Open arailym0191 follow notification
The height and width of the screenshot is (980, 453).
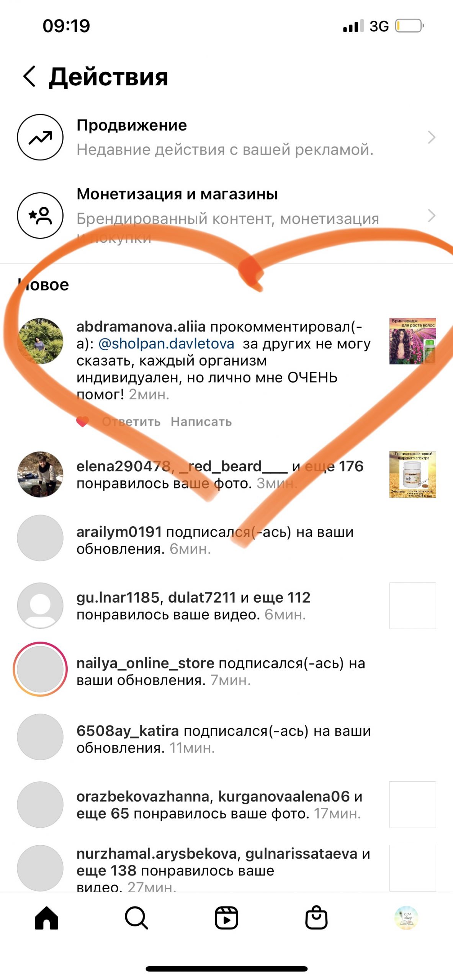[x=226, y=540]
